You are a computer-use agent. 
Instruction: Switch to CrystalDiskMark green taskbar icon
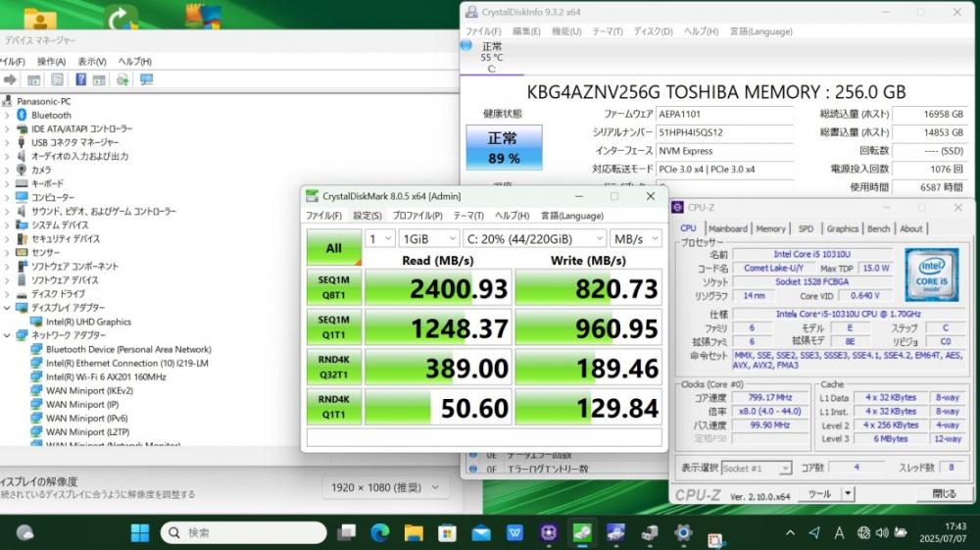coord(582,532)
